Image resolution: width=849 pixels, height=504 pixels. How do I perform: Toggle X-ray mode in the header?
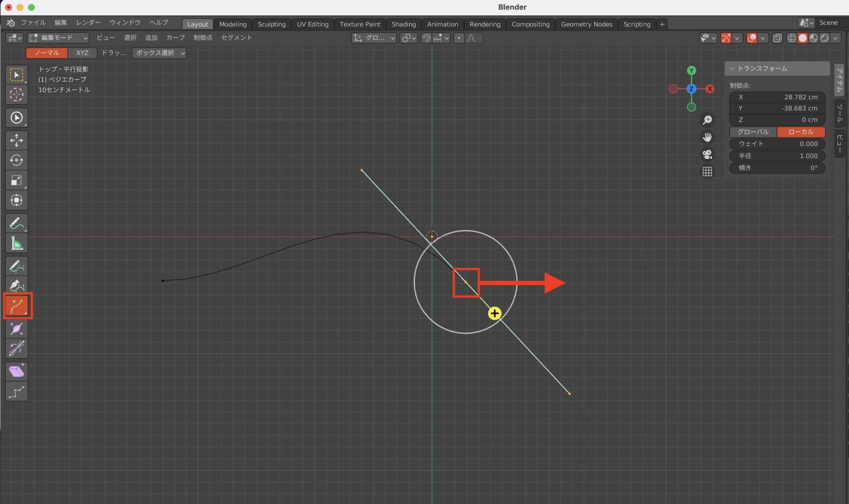tap(778, 38)
